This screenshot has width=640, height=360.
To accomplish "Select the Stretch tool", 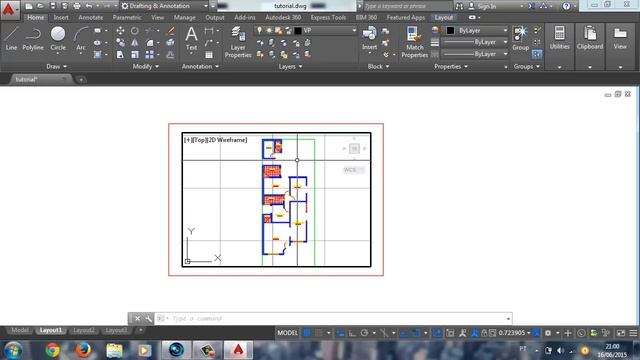I will [x=120, y=54].
